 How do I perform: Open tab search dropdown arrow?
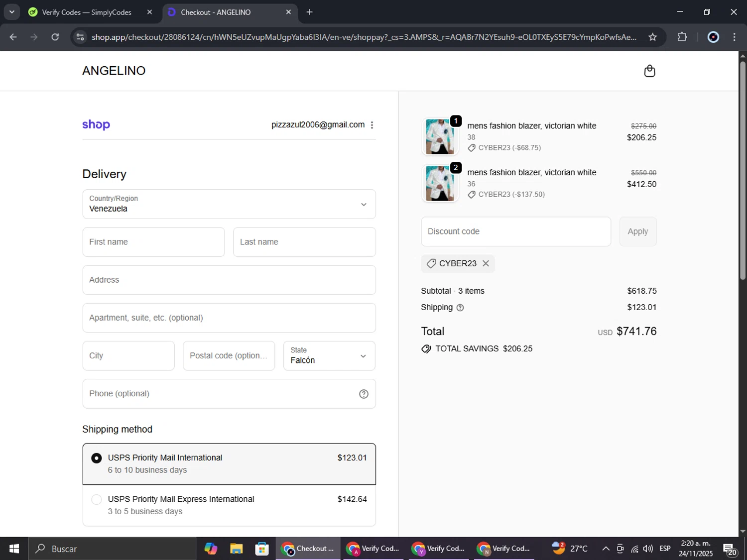(x=11, y=12)
